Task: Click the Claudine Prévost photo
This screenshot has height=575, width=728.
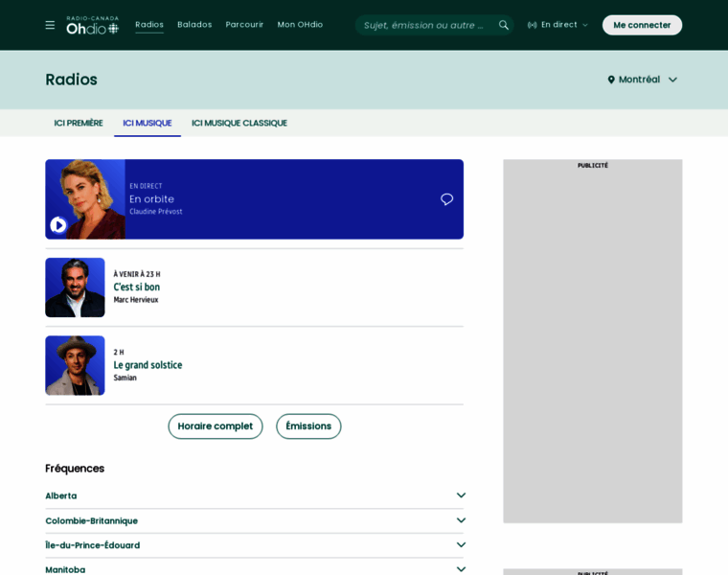Action: pyautogui.click(x=85, y=199)
